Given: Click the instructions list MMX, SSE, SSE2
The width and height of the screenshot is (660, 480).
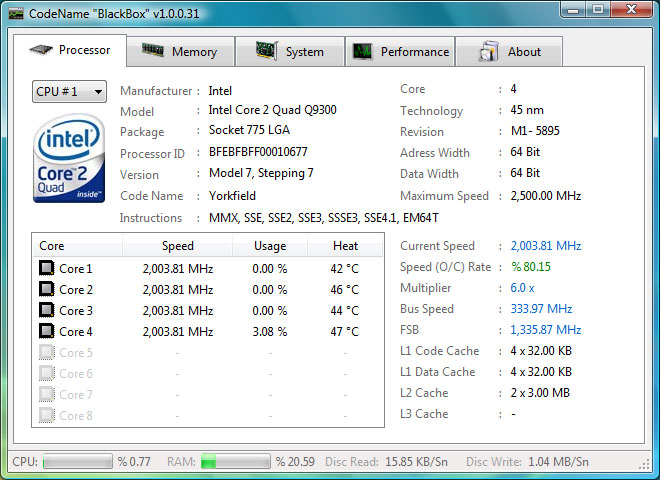Looking at the screenshot, I should pyautogui.click(x=324, y=218).
